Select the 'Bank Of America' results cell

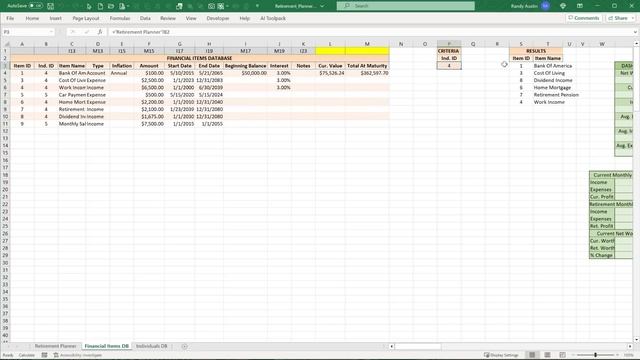pos(548,66)
